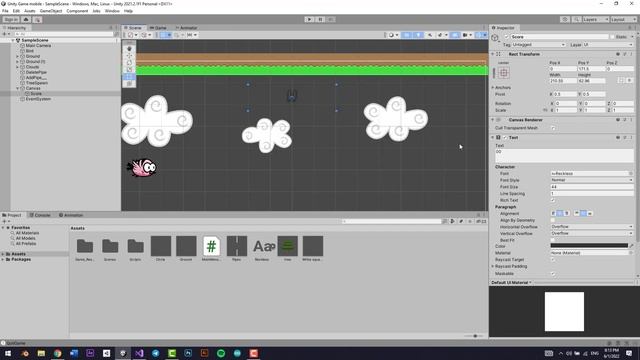The width and height of the screenshot is (640, 360).
Task: Click the Pause button in toolbar
Action: (x=320, y=20)
